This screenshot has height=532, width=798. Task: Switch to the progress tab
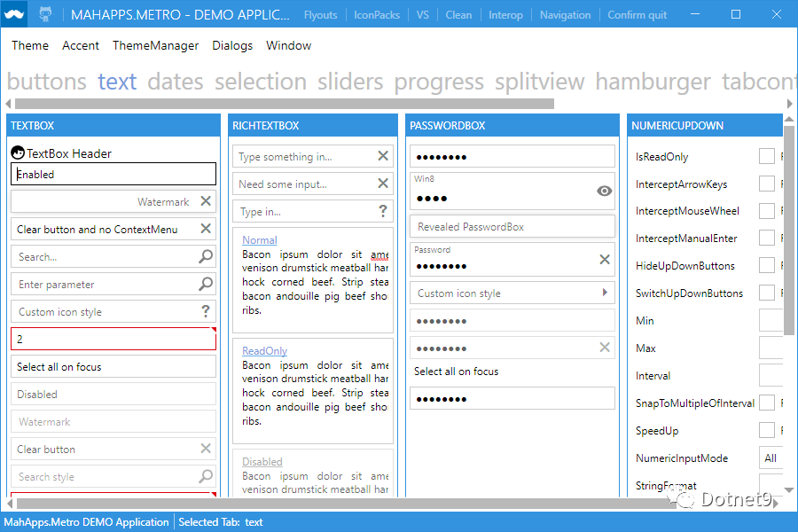(x=439, y=82)
